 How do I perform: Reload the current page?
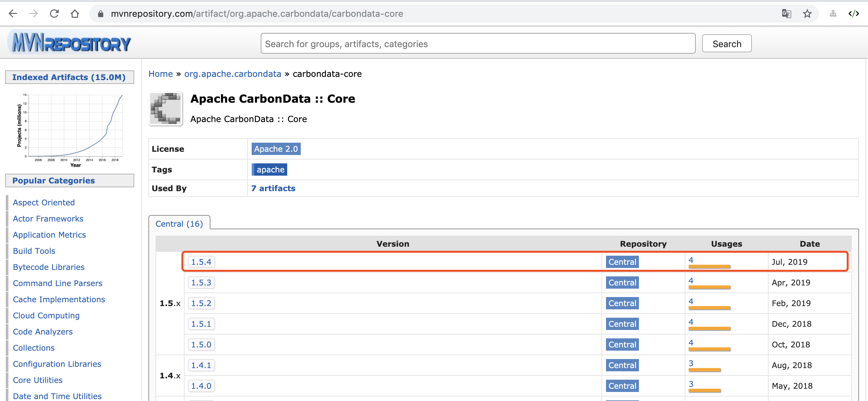pyautogui.click(x=54, y=14)
